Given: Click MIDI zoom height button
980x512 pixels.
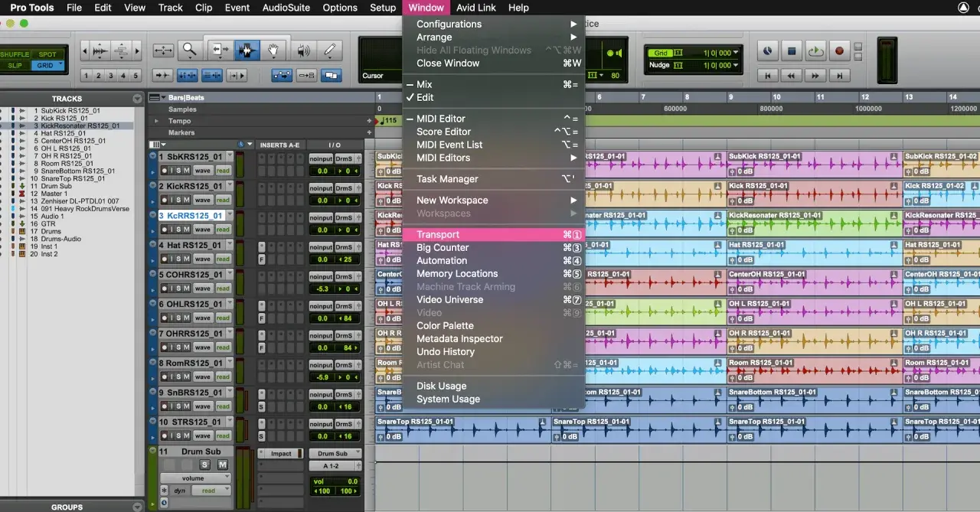Looking at the screenshot, I should 121,51.
